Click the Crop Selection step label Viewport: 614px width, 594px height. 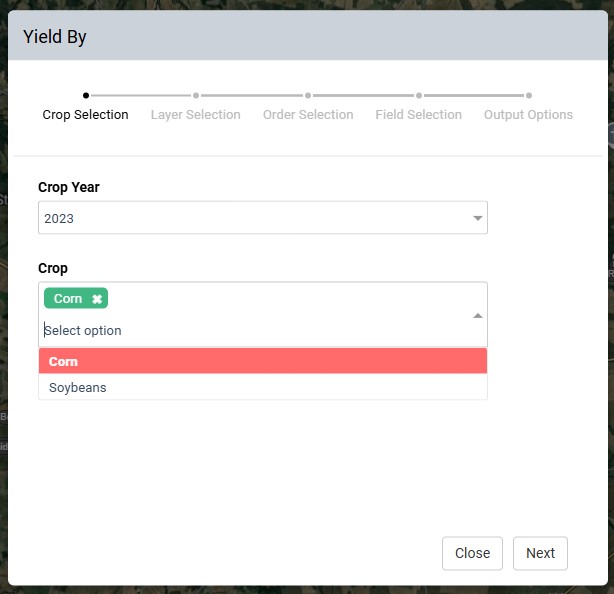(x=85, y=115)
